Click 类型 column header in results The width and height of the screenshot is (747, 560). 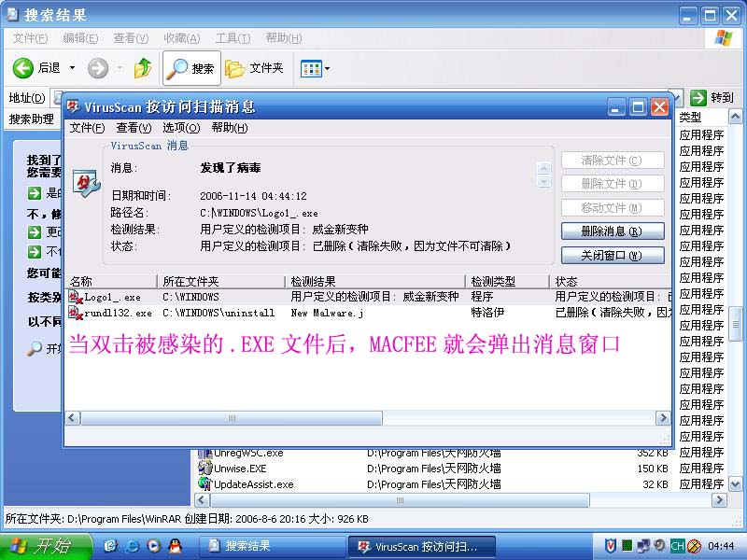pyautogui.click(x=702, y=118)
